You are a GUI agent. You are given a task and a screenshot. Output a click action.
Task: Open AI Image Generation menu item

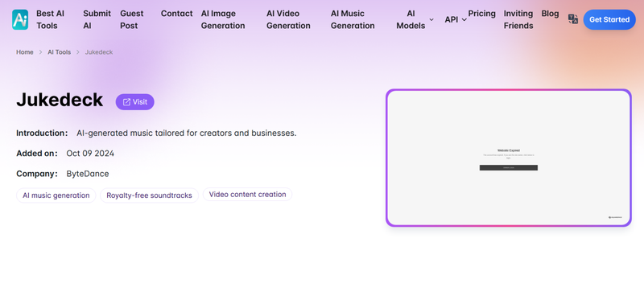coord(223,20)
